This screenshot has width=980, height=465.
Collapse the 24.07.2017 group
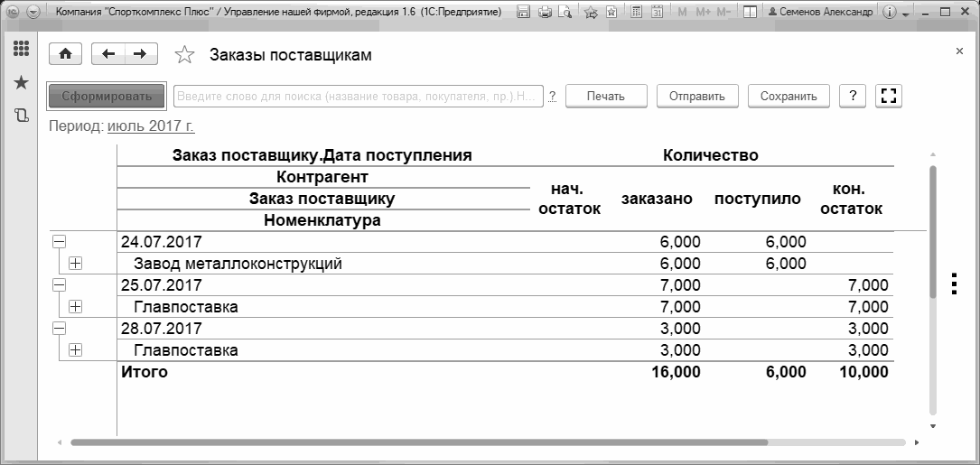point(59,242)
